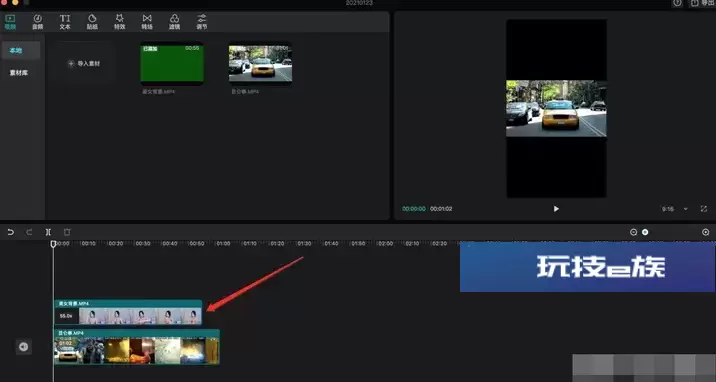Click the 00:55 duration on the green-screen thumbnail
The image size is (716, 382).
[x=192, y=48]
